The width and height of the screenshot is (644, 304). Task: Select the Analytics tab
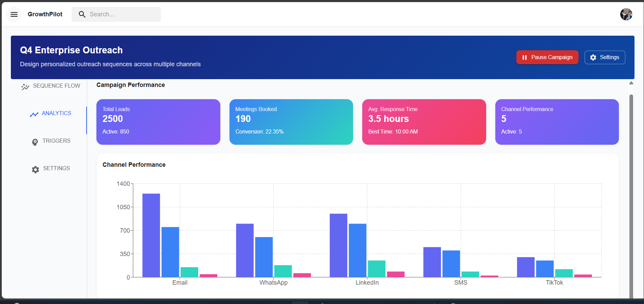click(x=51, y=113)
